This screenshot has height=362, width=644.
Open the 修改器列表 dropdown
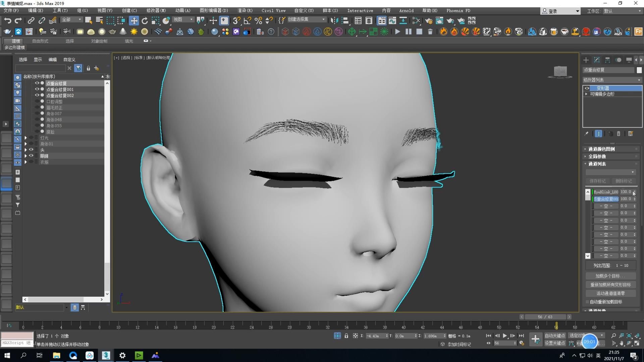coord(612,80)
